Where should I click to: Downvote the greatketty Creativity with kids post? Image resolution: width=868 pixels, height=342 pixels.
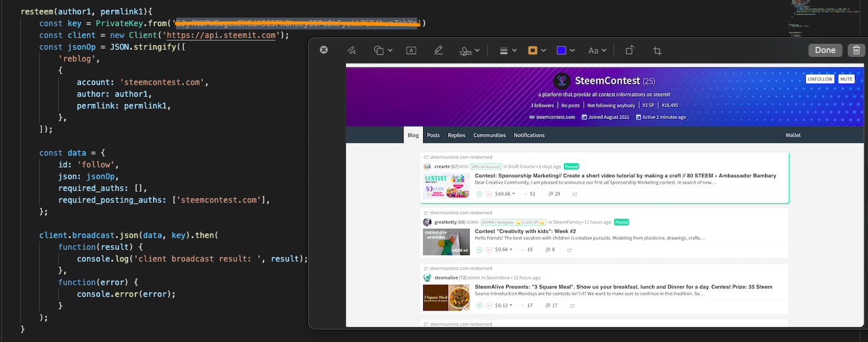489,250
